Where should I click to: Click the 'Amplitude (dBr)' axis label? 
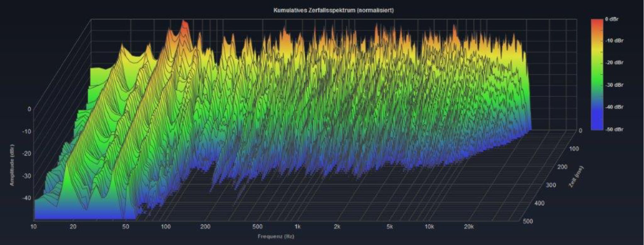point(12,165)
